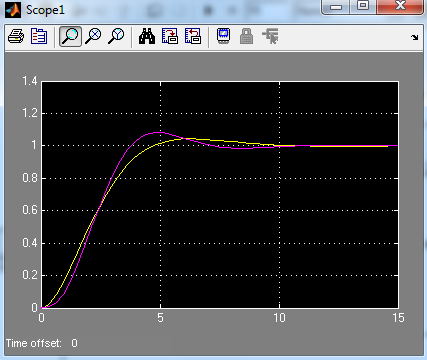Click the y-axis label 1.2
Screen dimensions: 427x360
(x=30, y=113)
